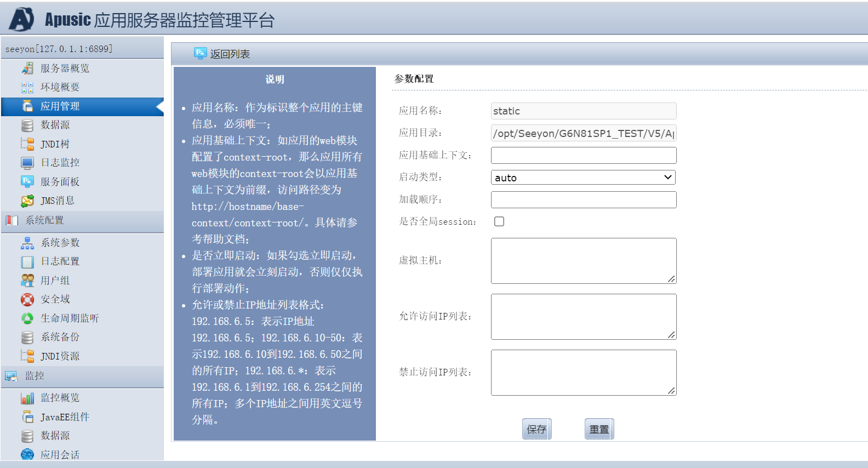Click the 生命周期监听 recycle icon
The height and width of the screenshot is (468, 868).
point(27,318)
